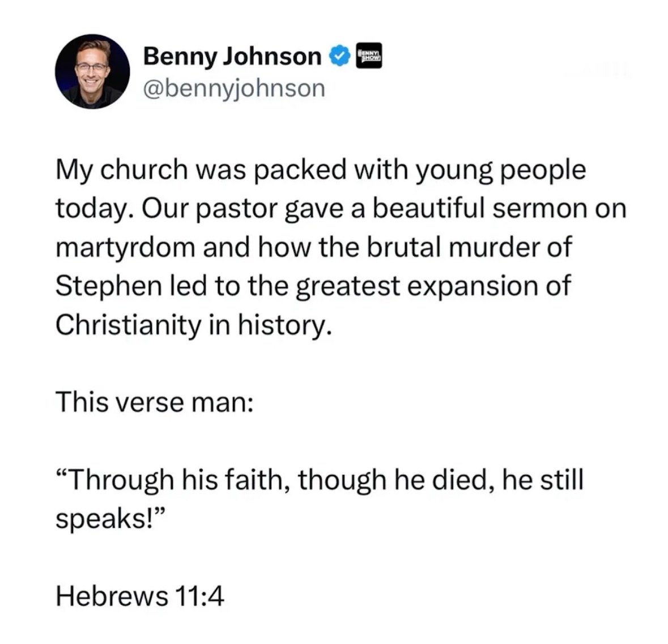Click the phrase "brutal murder of"

pos(469,247)
